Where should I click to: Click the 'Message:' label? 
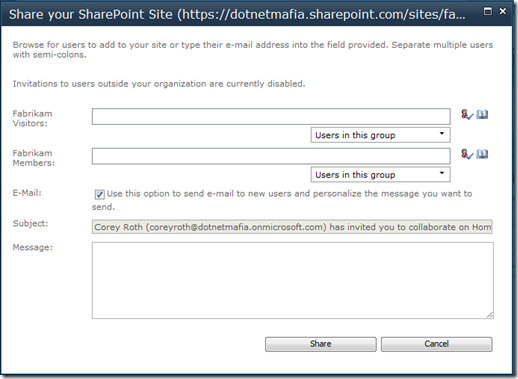point(33,247)
